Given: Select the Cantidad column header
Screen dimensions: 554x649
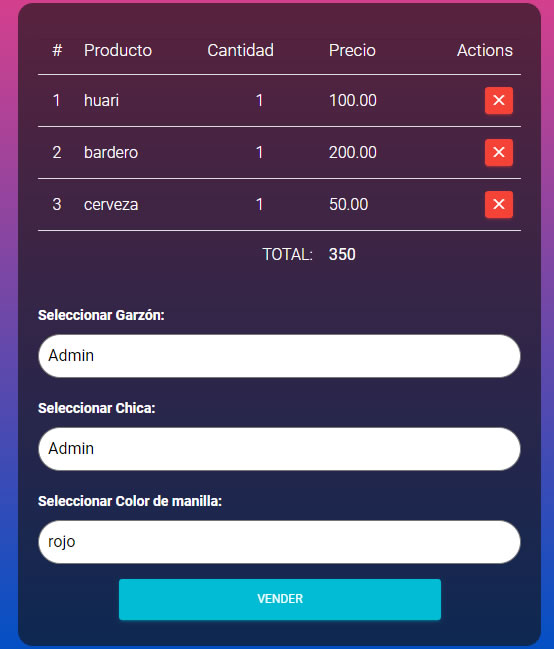Looking at the screenshot, I should 240,50.
